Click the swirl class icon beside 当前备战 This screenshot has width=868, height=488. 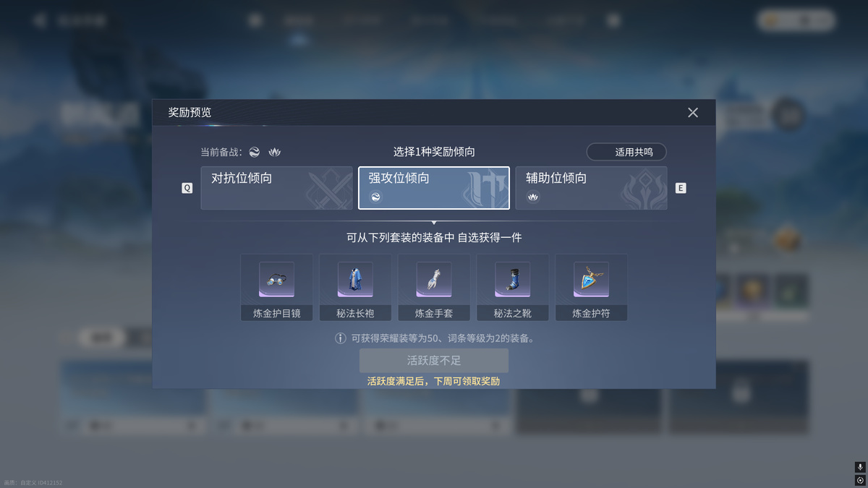click(x=255, y=152)
